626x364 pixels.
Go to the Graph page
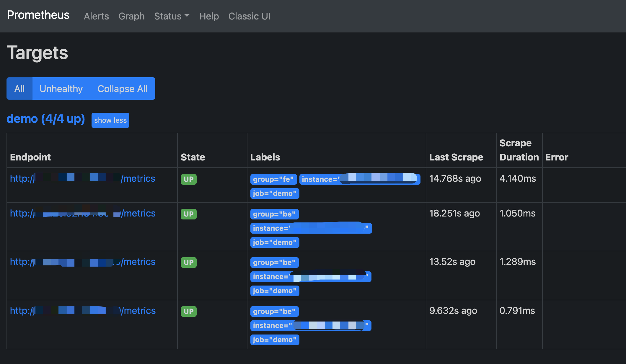131,16
